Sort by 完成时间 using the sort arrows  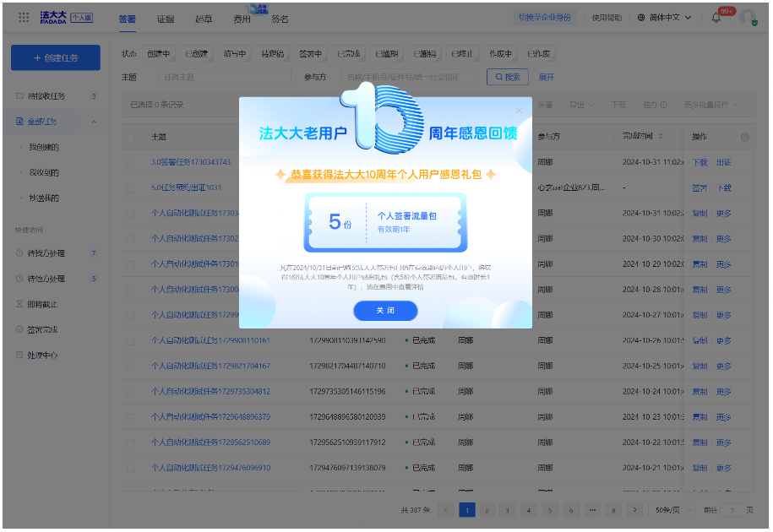tap(661, 137)
